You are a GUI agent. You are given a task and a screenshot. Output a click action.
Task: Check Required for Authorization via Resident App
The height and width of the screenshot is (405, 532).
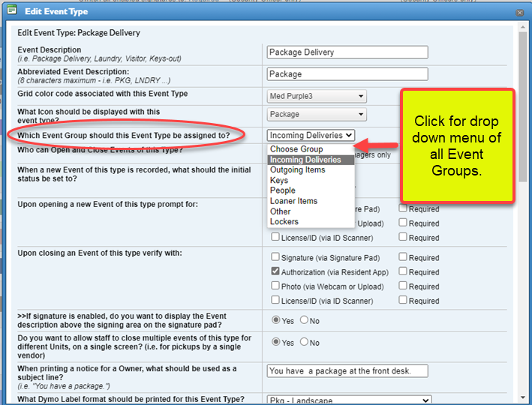(403, 271)
